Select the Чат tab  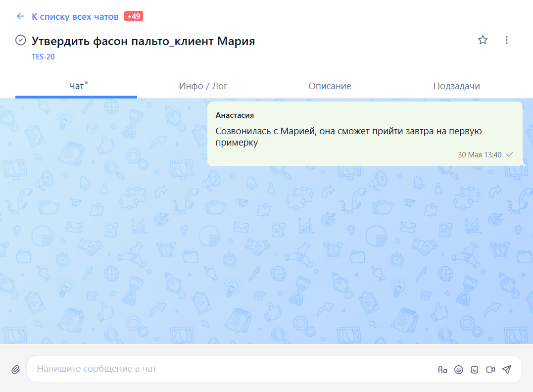[76, 85]
